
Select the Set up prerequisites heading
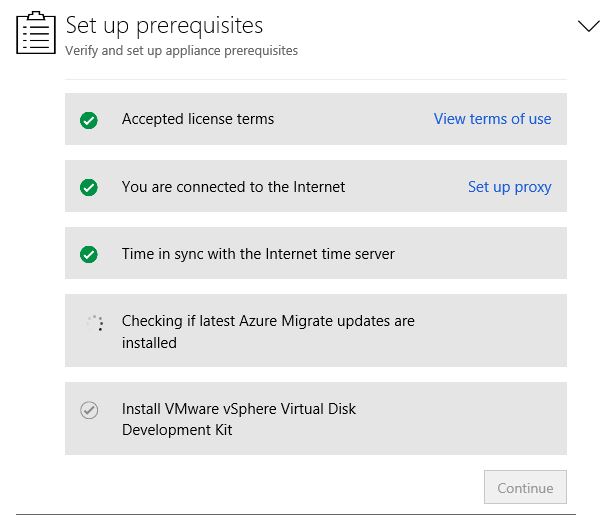coord(164,26)
